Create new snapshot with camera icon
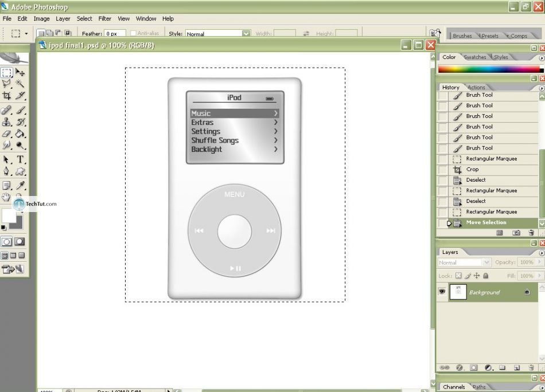 (516, 233)
